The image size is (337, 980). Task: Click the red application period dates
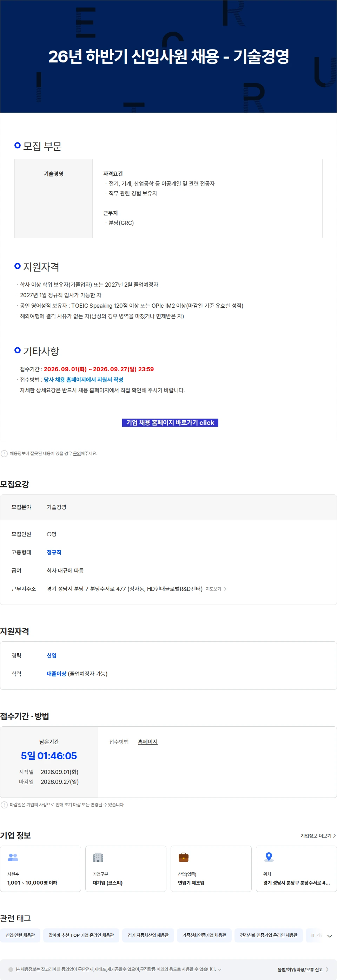tap(99, 369)
